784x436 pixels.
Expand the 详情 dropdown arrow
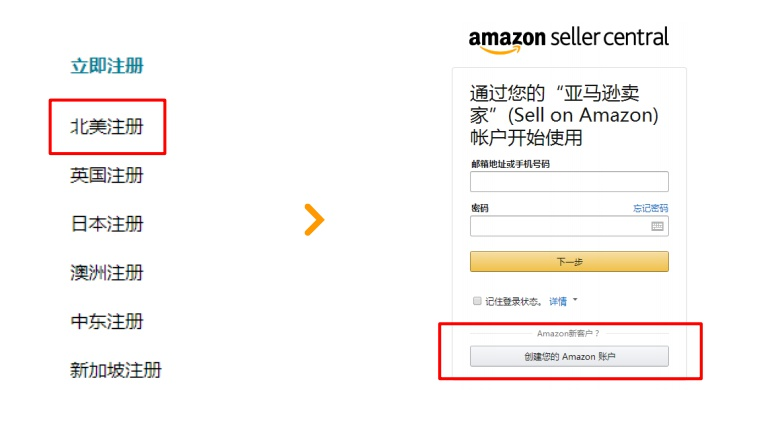click(x=575, y=300)
